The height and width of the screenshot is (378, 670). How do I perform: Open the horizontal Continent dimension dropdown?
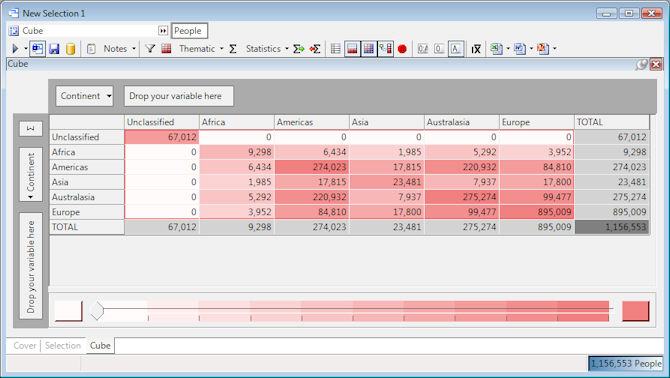(85, 96)
